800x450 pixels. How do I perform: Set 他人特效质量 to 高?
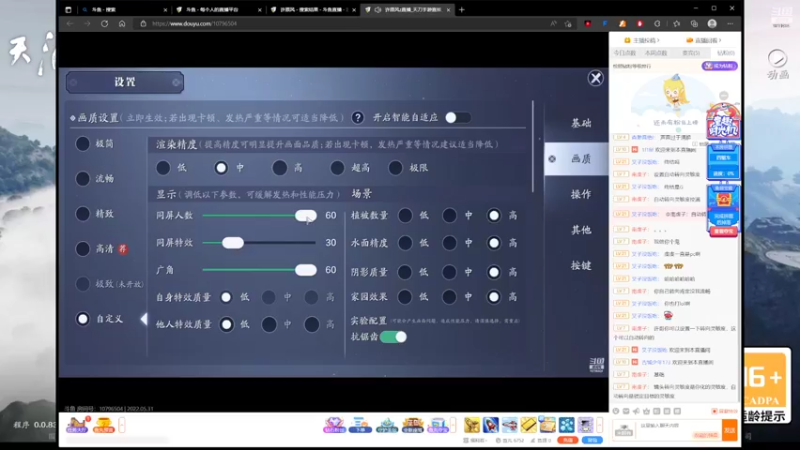pos(312,324)
